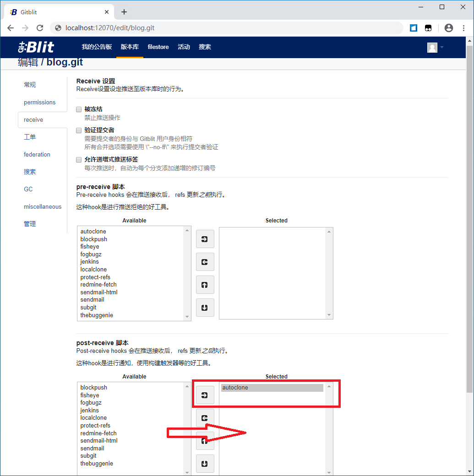Enable the 被冻结 checkbox
Viewport: 474px width, 476px height.
[79, 109]
